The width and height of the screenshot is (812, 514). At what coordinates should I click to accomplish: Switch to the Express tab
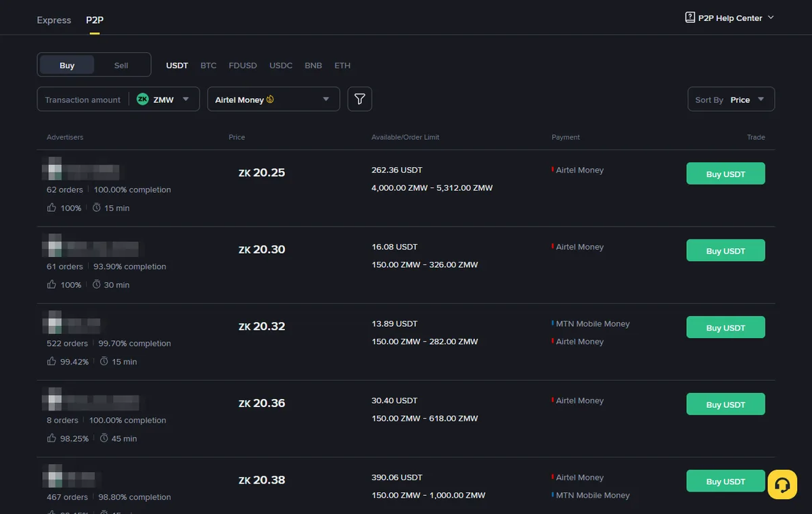point(54,20)
